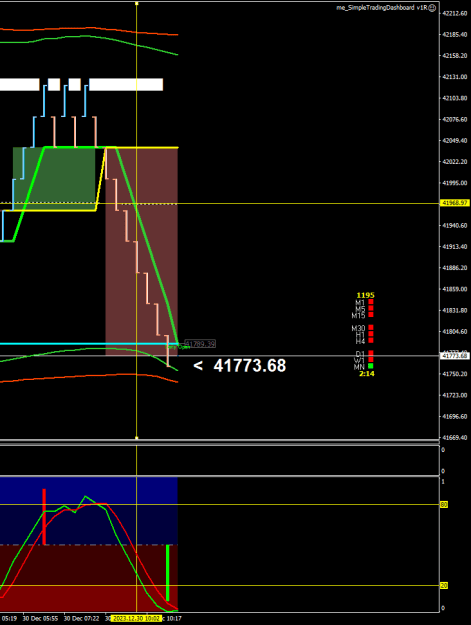Image resolution: width=471 pixels, height=625 pixels.
Task: Click the red M5 trend square
Action: point(371,308)
